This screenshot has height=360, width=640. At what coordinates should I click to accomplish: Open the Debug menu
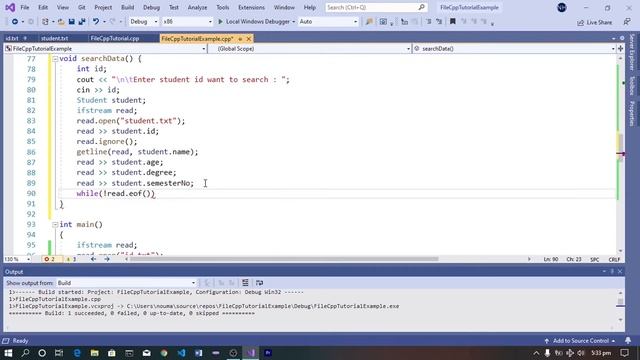(151, 7)
